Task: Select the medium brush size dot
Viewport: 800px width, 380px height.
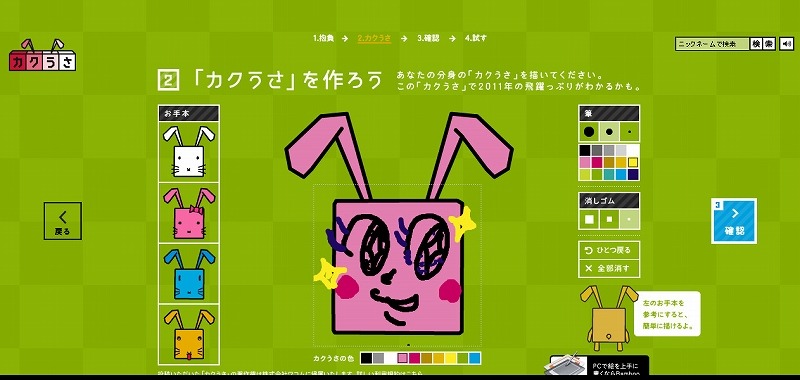Action: (609, 132)
